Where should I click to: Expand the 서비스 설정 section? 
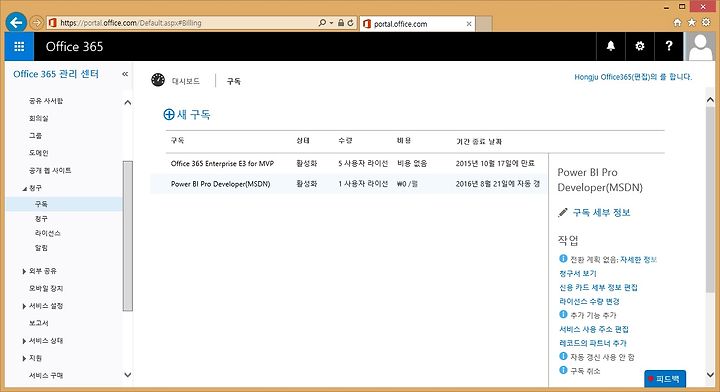click(24, 306)
